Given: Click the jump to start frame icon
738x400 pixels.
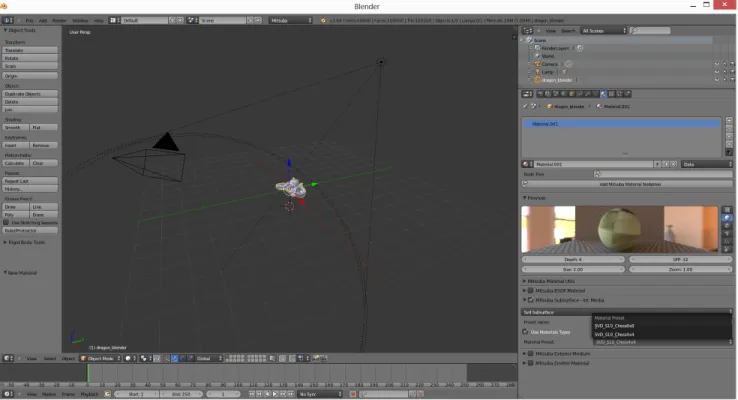Looking at the screenshot, I should (x=252, y=394).
